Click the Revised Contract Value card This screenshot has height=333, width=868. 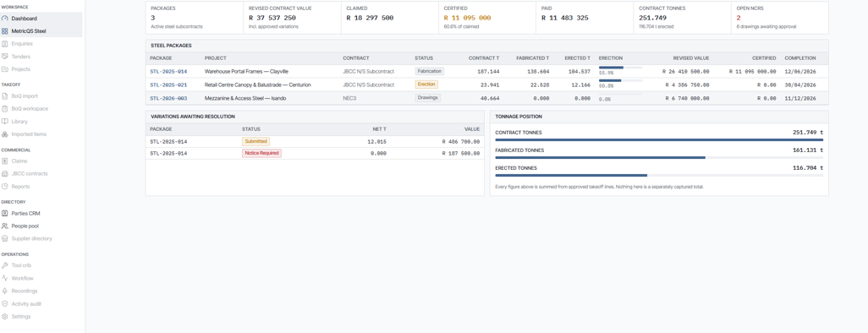point(292,18)
